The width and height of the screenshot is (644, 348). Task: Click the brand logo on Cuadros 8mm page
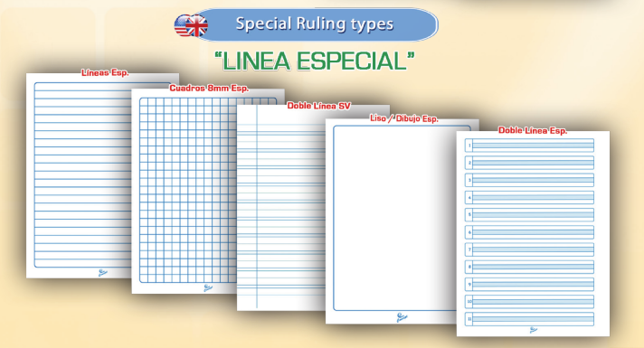[x=208, y=288]
